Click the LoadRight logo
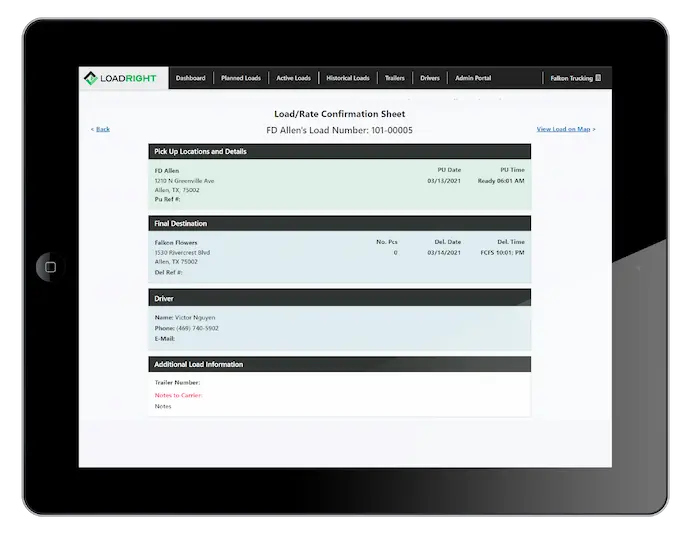 [x=120, y=78]
